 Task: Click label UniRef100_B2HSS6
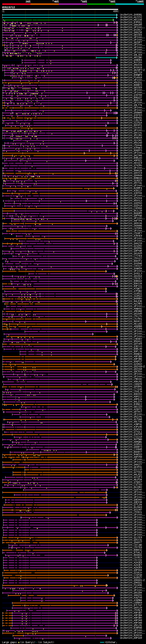(x=131, y=635)
